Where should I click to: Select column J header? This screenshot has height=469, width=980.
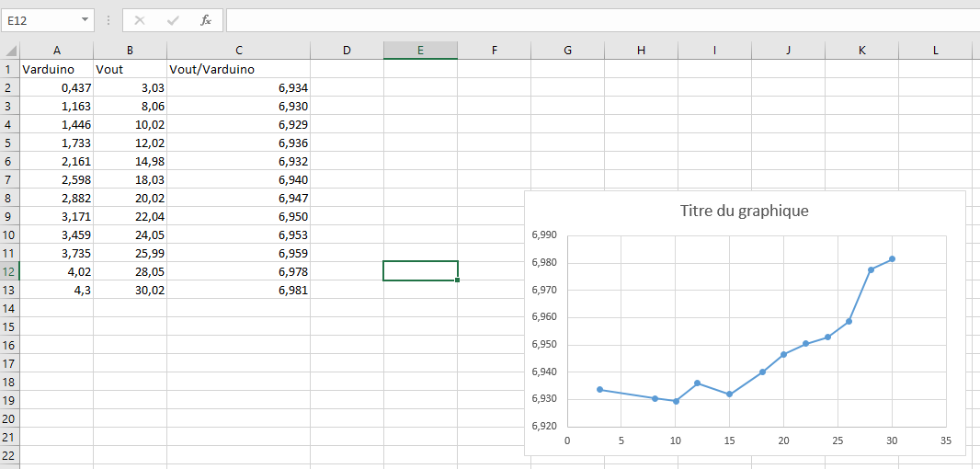[788, 51]
